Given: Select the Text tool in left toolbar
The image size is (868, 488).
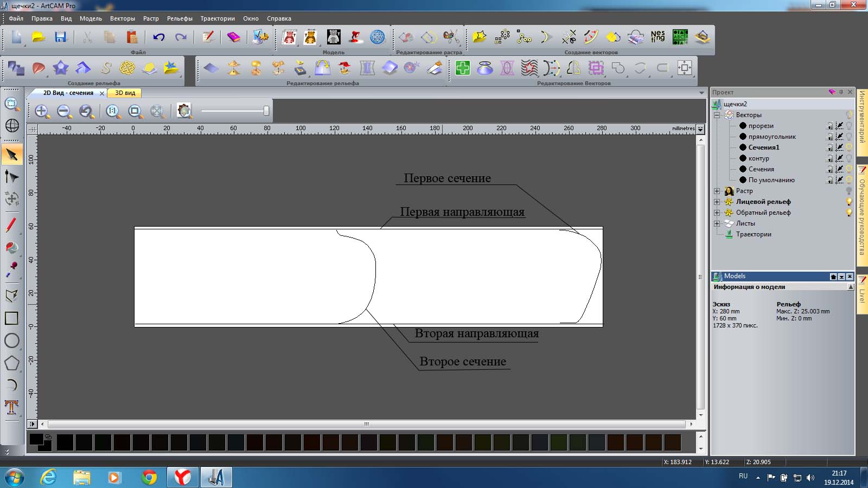Looking at the screenshot, I should click(x=12, y=407).
